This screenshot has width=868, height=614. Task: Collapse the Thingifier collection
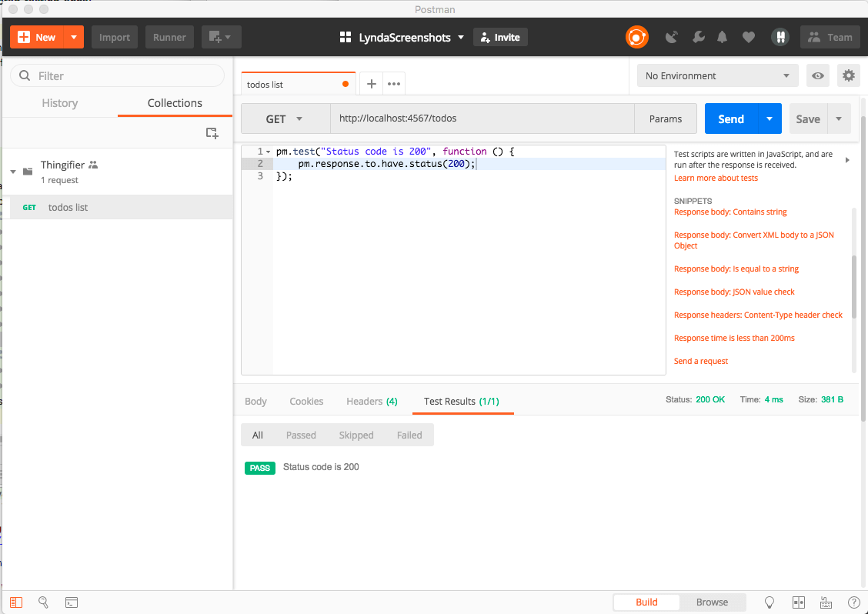click(x=13, y=172)
